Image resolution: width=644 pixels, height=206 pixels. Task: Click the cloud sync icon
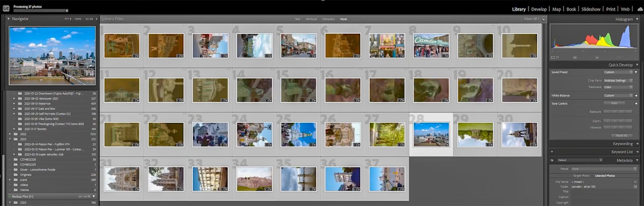point(640,9)
